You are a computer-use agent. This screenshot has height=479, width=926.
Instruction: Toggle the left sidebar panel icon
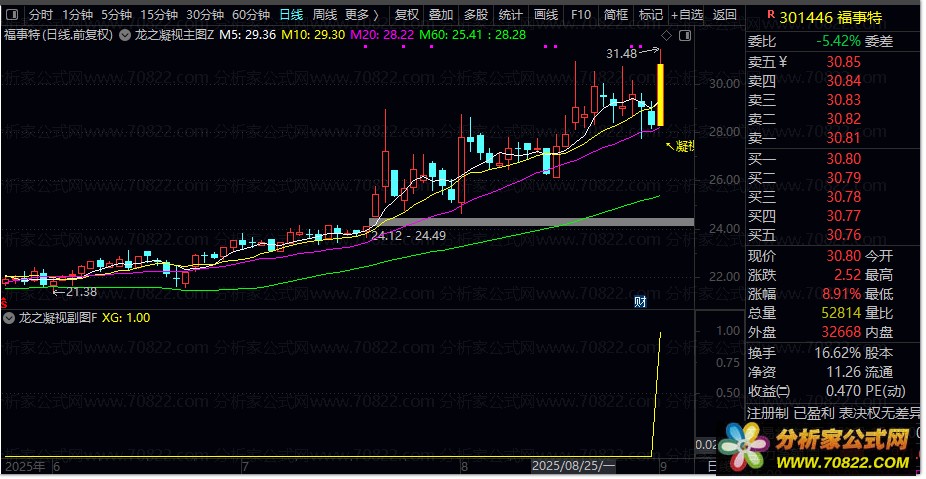tap(14, 14)
